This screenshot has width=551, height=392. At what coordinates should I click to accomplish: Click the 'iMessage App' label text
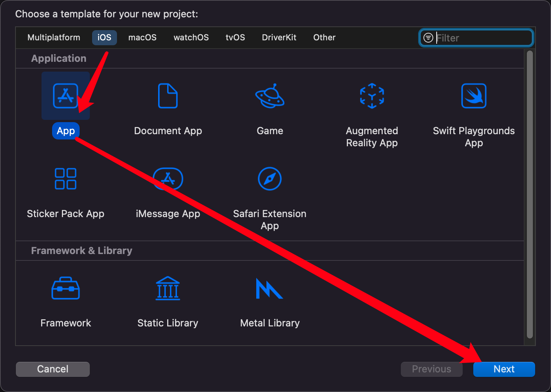click(168, 214)
